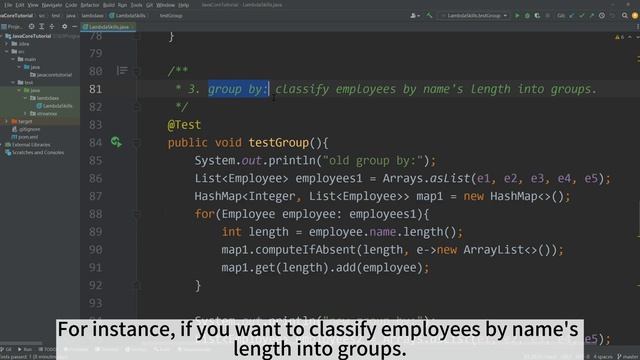
Task: Click LambdaSkills breadcrumb in navigation bar
Action: [x=127, y=16]
